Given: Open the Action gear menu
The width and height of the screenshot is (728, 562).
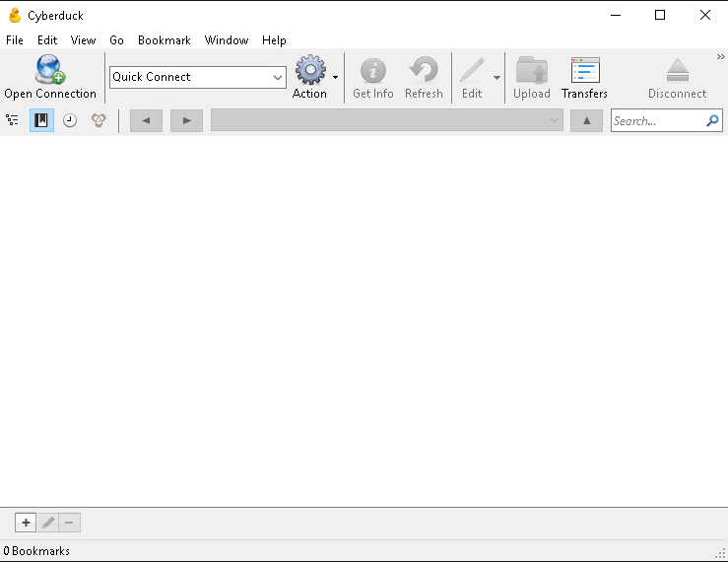Looking at the screenshot, I should pos(310,70).
